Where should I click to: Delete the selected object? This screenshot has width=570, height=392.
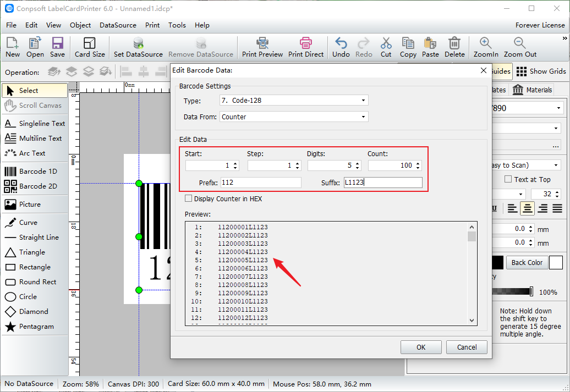tap(454, 47)
